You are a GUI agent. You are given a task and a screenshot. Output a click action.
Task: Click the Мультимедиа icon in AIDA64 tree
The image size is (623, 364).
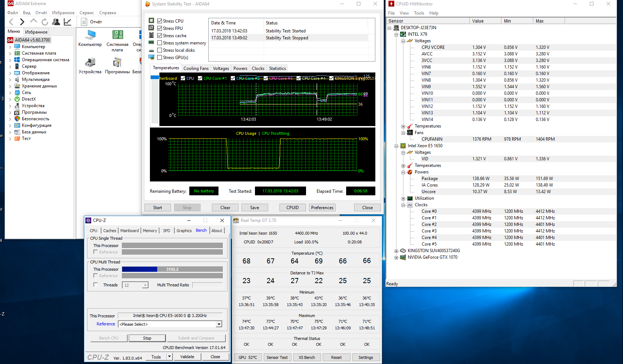tap(17, 79)
